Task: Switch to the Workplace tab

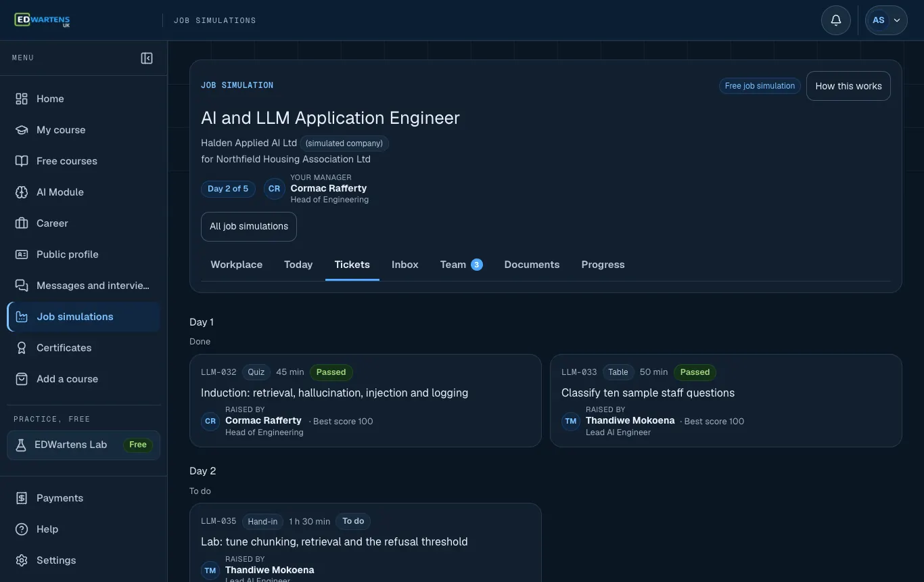Action: pos(237,265)
